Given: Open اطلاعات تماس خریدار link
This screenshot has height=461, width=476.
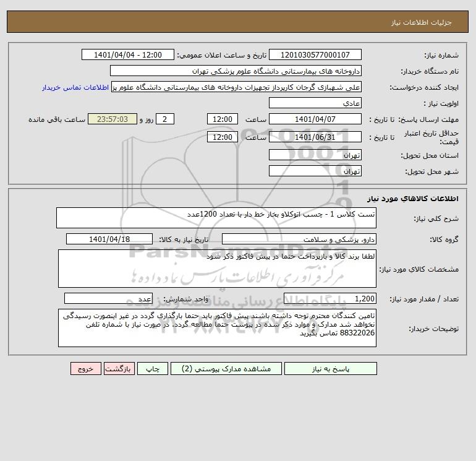Looking at the screenshot, I should [x=75, y=87].
